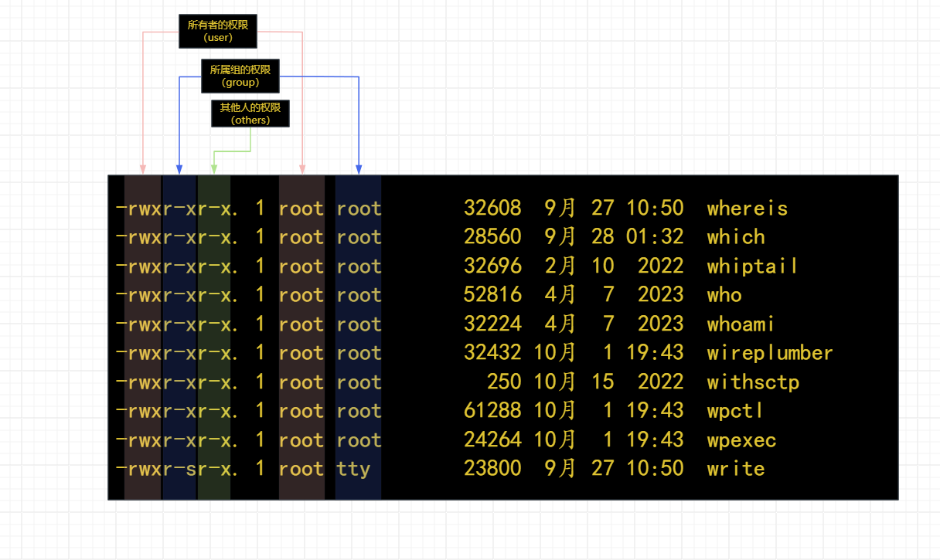940x560 pixels.
Task: Click the which filename
Action: pos(735,237)
